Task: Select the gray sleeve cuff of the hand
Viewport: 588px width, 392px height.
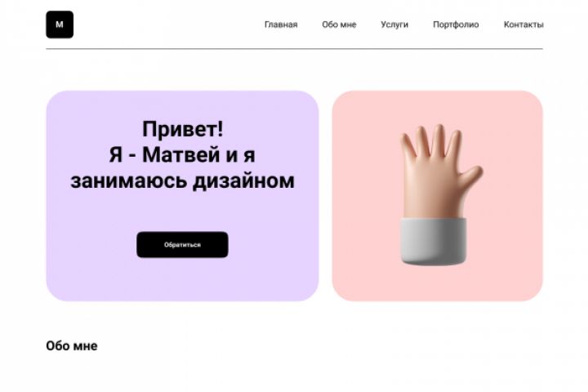Action: pyautogui.click(x=434, y=241)
